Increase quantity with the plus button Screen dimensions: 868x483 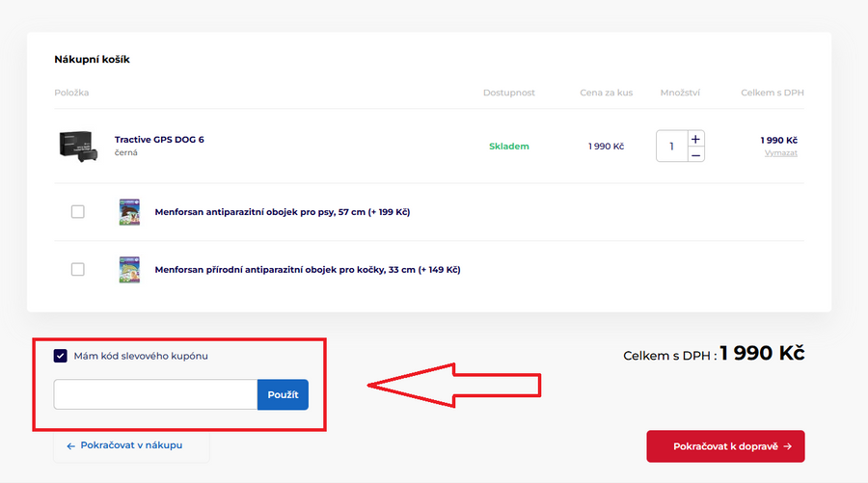[x=696, y=139]
